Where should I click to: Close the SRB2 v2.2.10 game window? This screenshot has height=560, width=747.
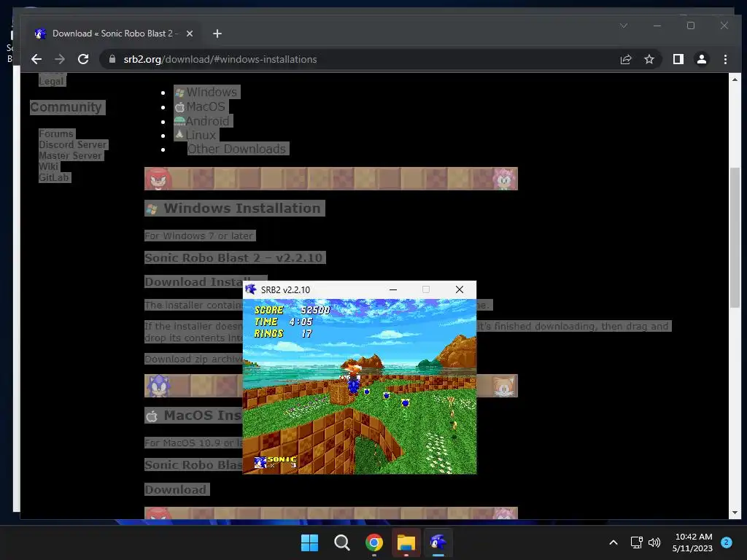[460, 289]
